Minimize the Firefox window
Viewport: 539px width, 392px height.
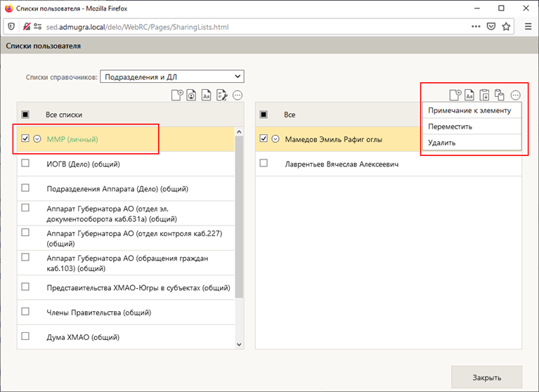[x=476, y=8]
